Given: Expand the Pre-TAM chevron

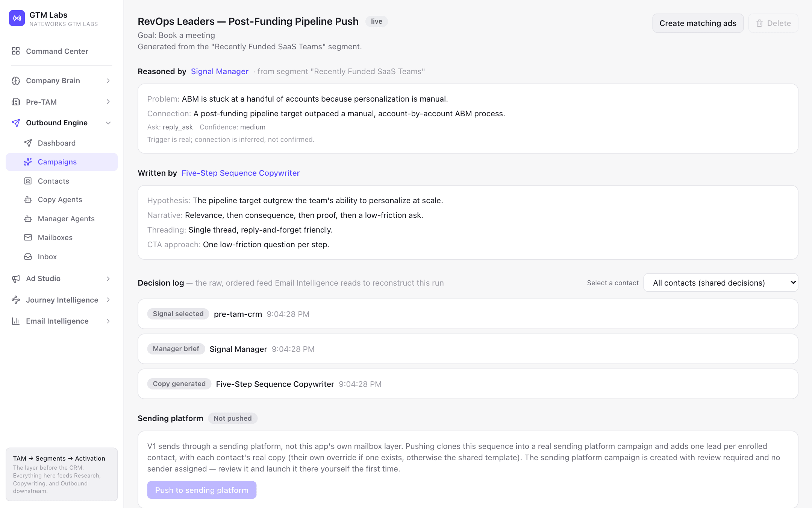Looking at the screenshot, I should [108, 102].
